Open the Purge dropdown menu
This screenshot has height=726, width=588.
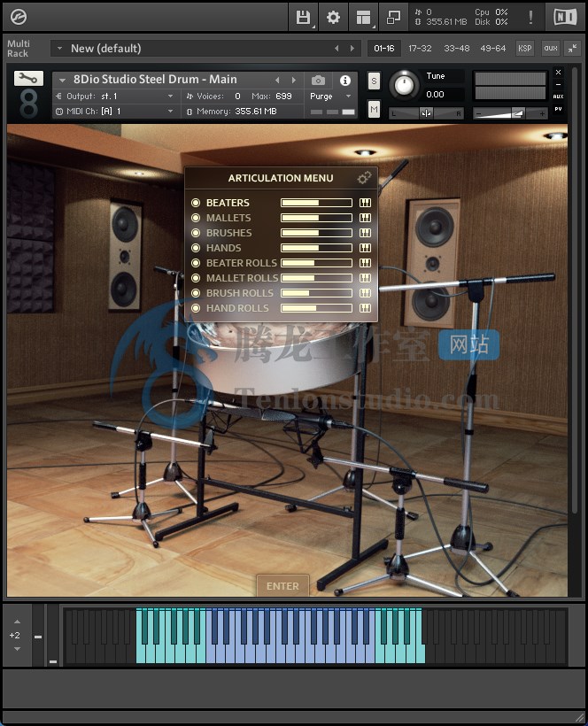[x=329, y=97]
